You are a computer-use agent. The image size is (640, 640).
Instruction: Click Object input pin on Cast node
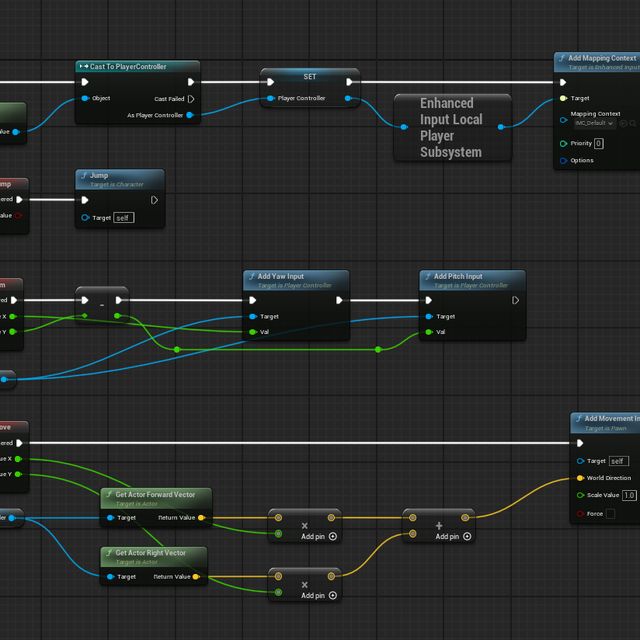[85, 98]
